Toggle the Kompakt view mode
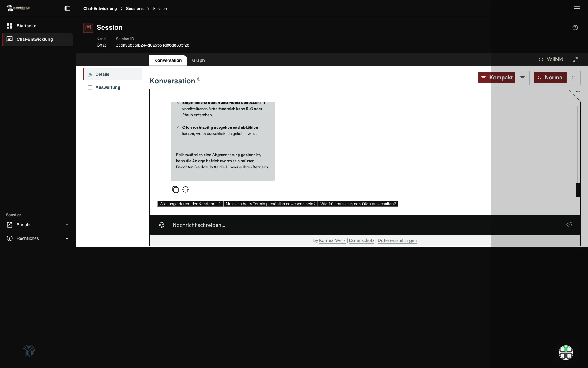This screenshot has width=588, height=368. tap(497, 78)
